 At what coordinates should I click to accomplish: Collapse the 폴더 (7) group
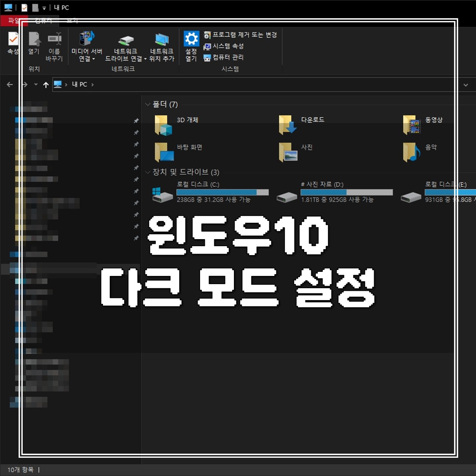tap(148, 104)
